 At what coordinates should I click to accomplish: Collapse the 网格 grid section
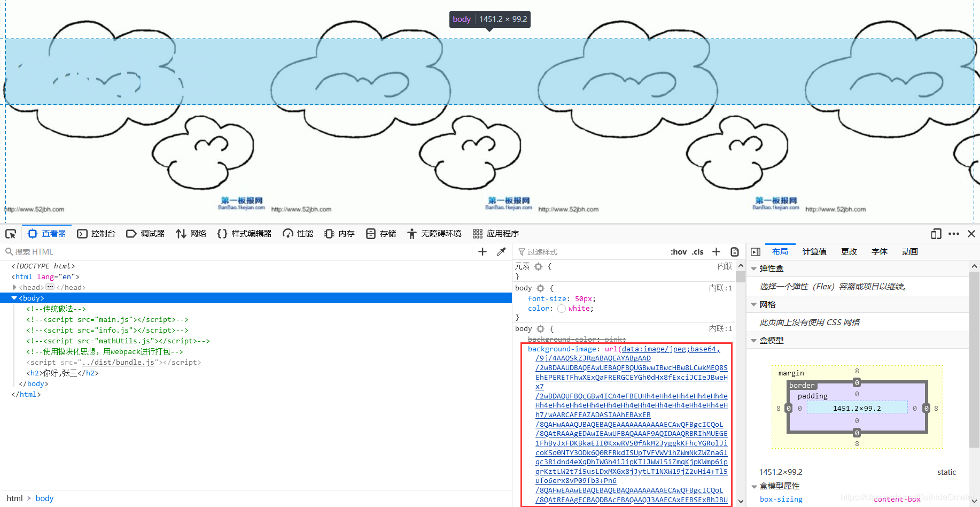(754, 305)
